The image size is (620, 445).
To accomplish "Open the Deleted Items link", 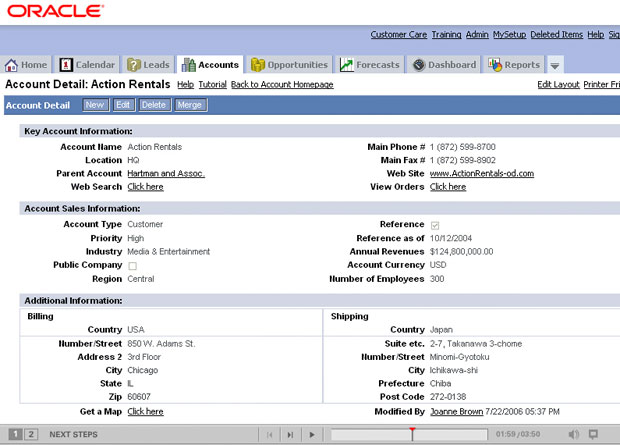I will tap(557, 35).
